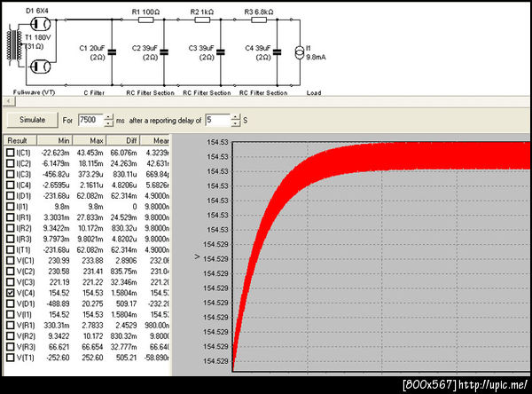Decrease simulation duration with down stepper arrow
This screenshot has width=532, height=394.
click(x=108, y=123)
